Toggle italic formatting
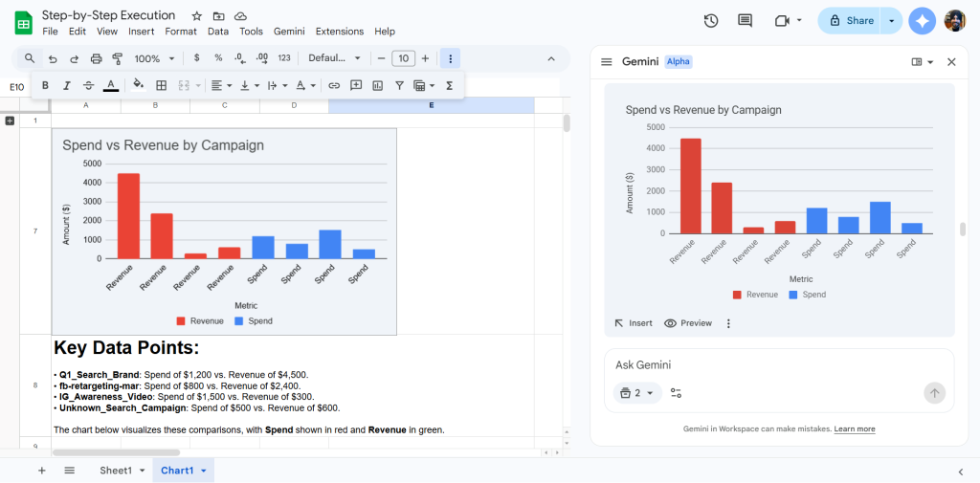 pos(67,85)
